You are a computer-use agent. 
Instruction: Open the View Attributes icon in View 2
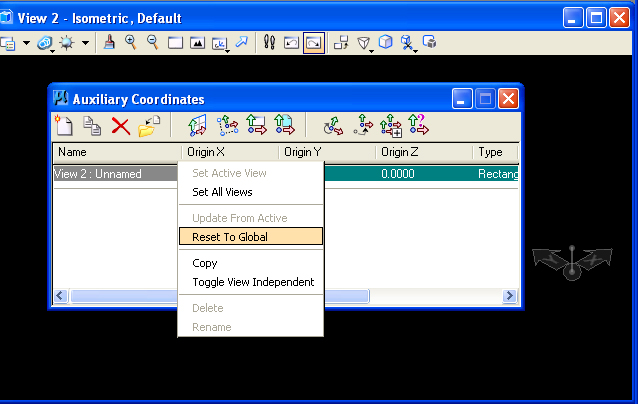(7, 43)
